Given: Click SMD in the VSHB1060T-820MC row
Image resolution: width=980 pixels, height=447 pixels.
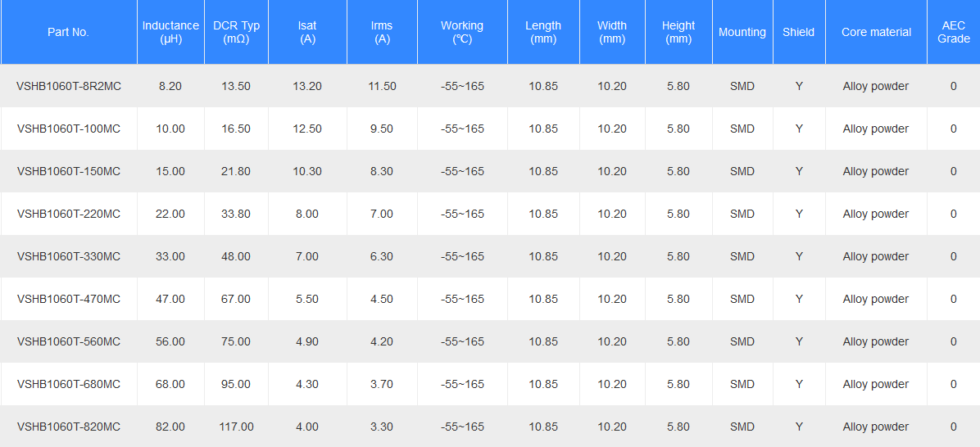Looking at the screenshot, I should coord(742,427).
